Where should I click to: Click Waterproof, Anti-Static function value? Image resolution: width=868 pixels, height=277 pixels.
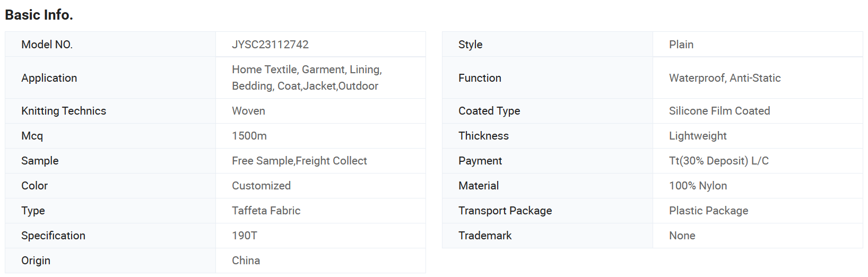725,78
